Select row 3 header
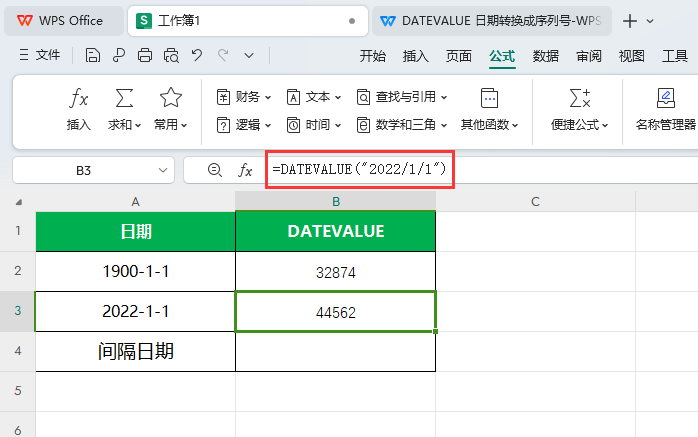This screenshot has width=698, height=437. coord(18,311)
